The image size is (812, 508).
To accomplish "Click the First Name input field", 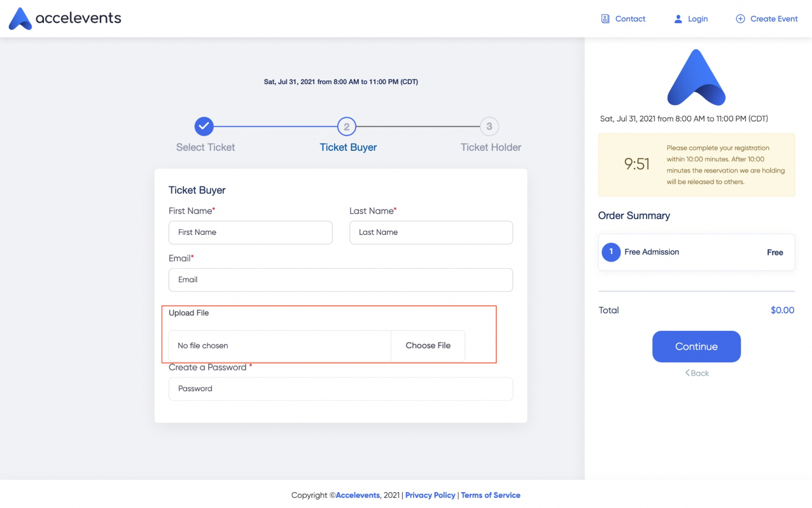I will click(250, 232).
